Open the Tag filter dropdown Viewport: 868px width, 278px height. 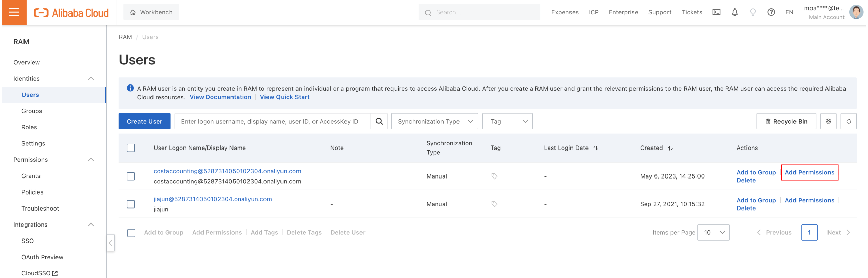click(507, 121)
